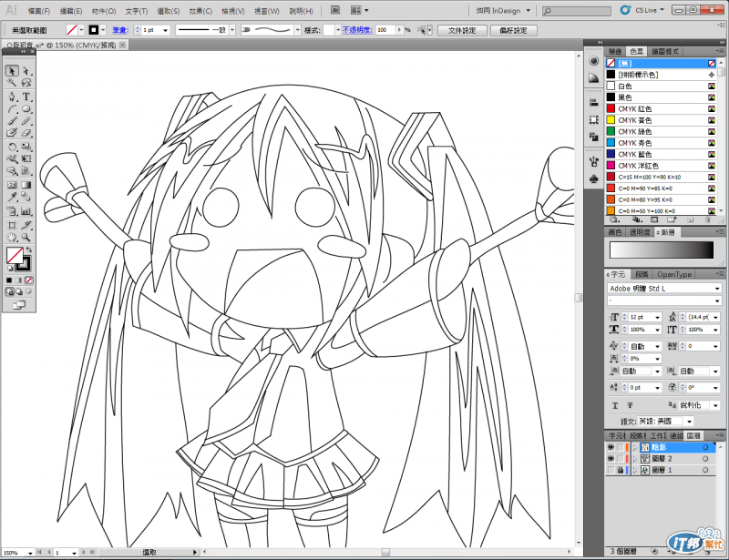Click the 不透明度 link
729x560 pixels.
pyautogui.click(x=357, y=30)
